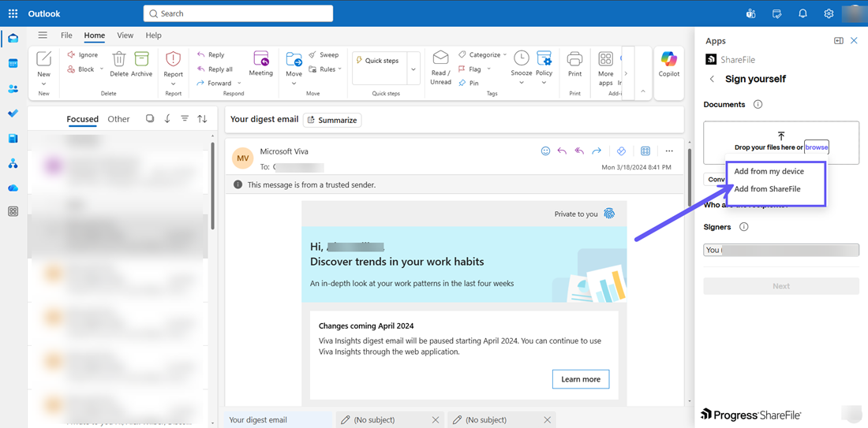Click the Reply button in ribbon

211,54
